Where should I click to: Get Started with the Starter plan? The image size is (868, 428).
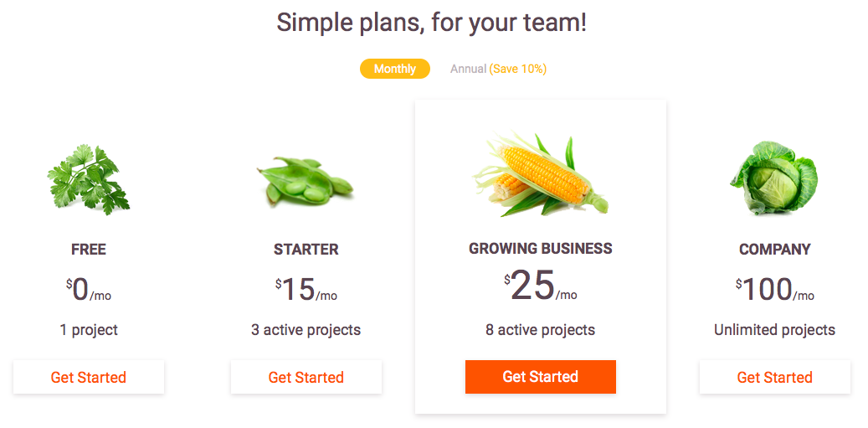(306, 377)
